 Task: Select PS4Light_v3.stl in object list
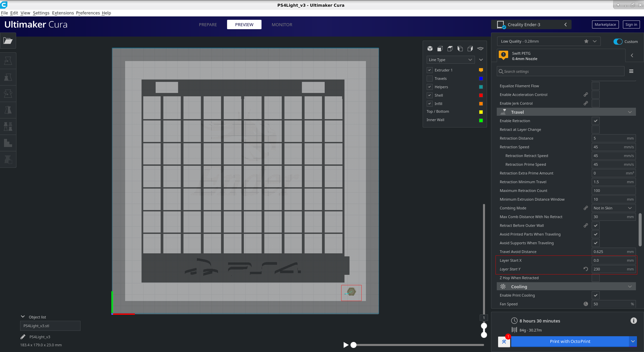[50, 326]
